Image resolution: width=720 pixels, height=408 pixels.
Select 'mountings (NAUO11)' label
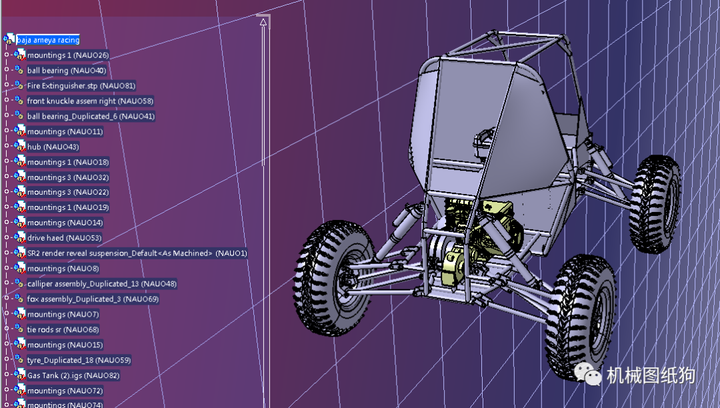click(x=65, y=131)
